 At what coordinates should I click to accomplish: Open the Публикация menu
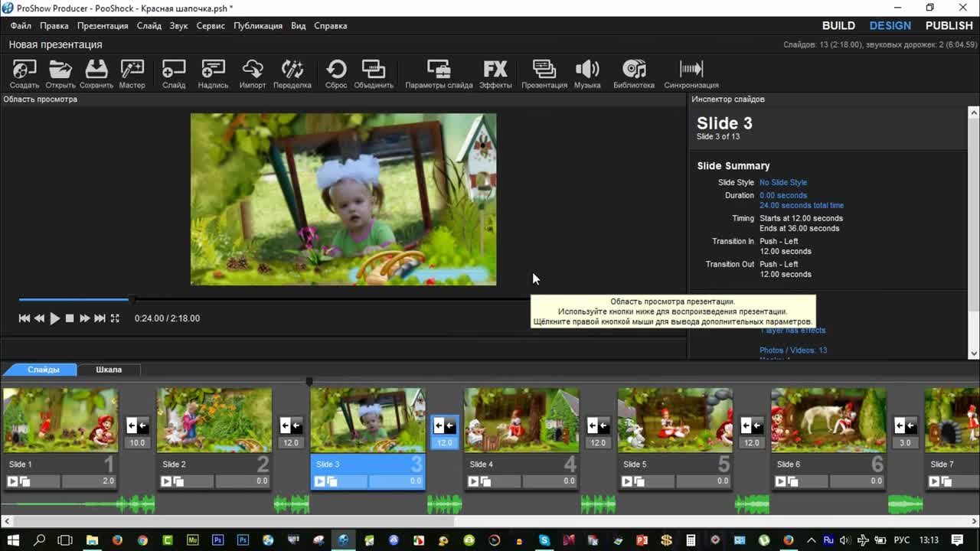pyautogui.click(x=258, y=26)
